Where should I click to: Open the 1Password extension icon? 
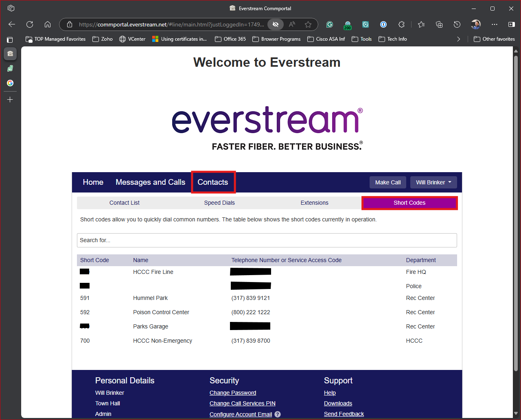click(x=383, y=24)
